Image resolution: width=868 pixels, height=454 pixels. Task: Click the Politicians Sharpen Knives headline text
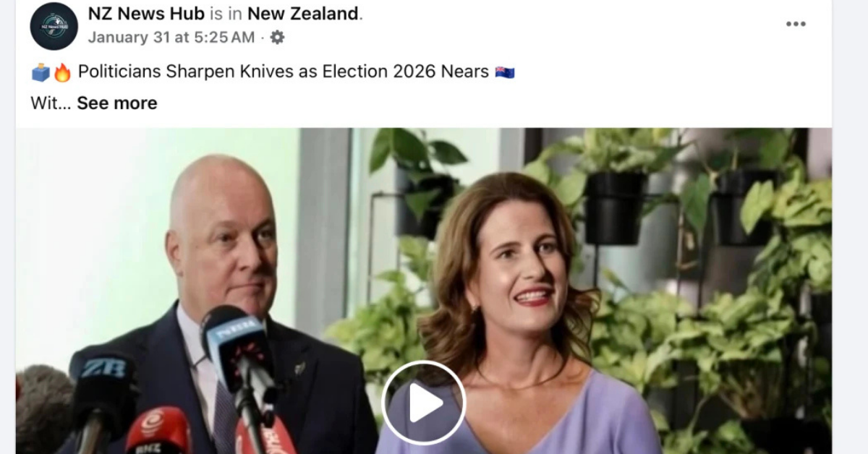(x=284, y=72)
